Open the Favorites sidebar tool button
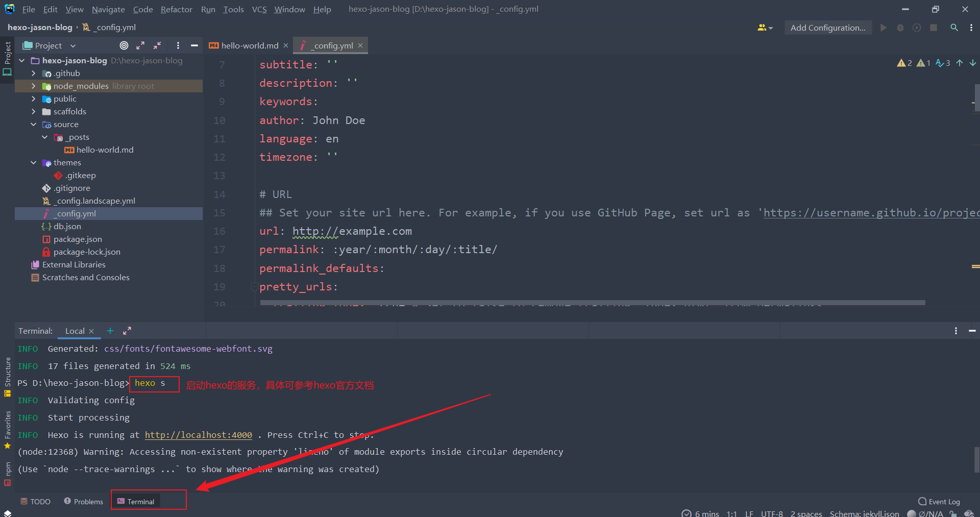Screen dimensions: 980x517 [7, 430]
